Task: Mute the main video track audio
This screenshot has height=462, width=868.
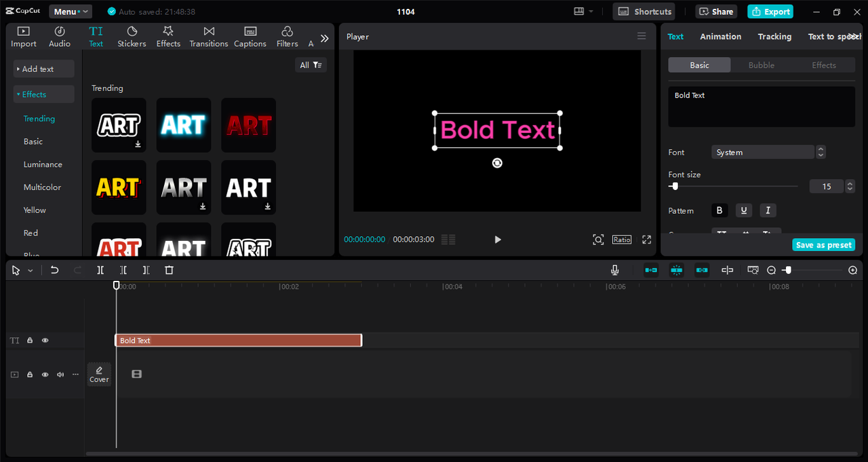Action: [x=60, y=374]
